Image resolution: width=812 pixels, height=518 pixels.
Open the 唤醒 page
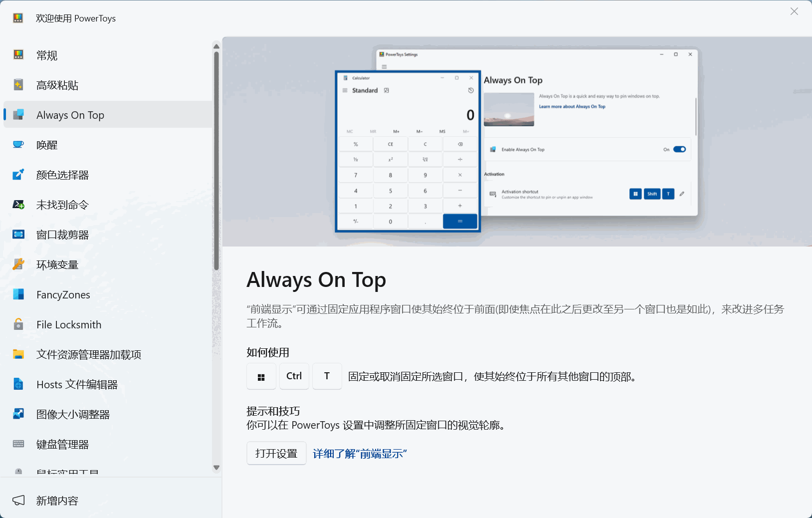click(108, 145)
